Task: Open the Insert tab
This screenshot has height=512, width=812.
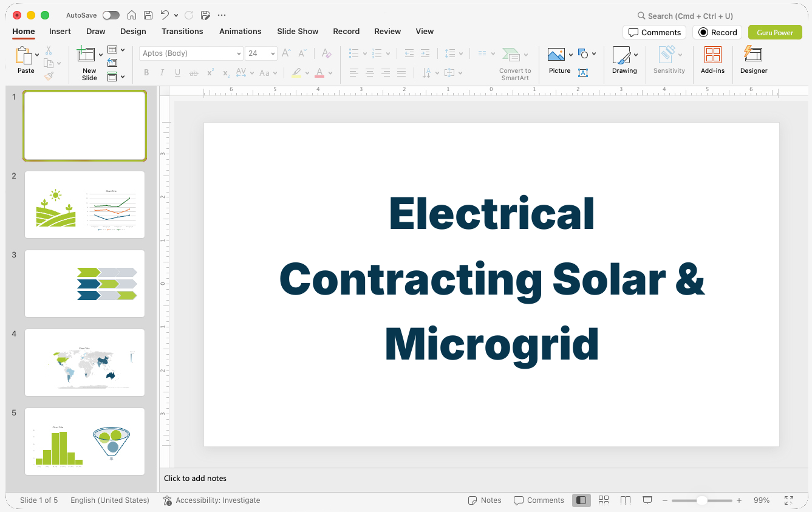Action: pyautogui.click(x=60, y=31)
